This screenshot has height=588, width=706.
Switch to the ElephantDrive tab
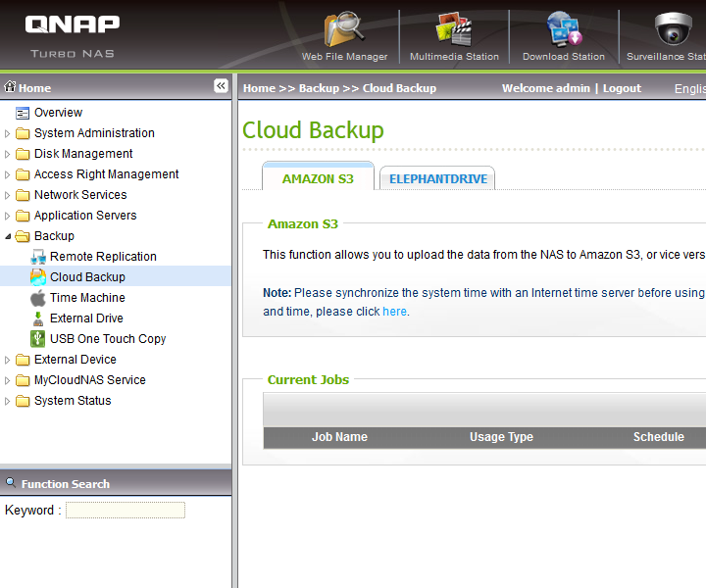[437, 178]
